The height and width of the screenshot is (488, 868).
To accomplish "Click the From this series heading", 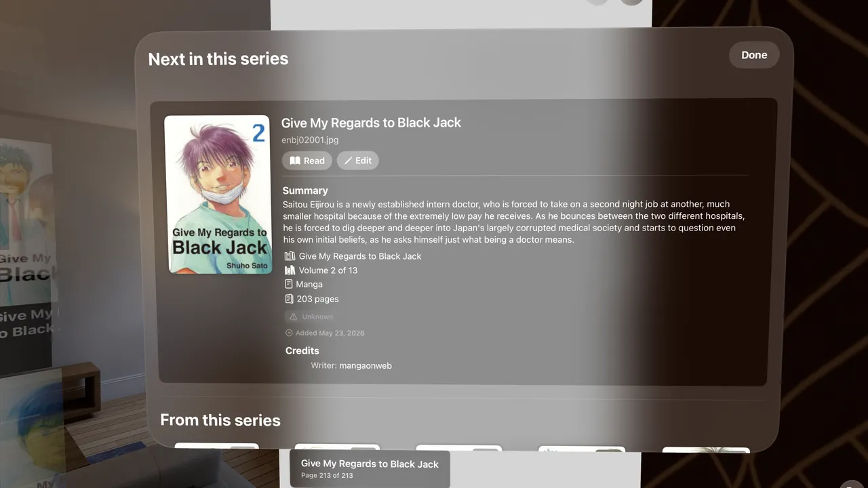I will [x=220, y=420].
